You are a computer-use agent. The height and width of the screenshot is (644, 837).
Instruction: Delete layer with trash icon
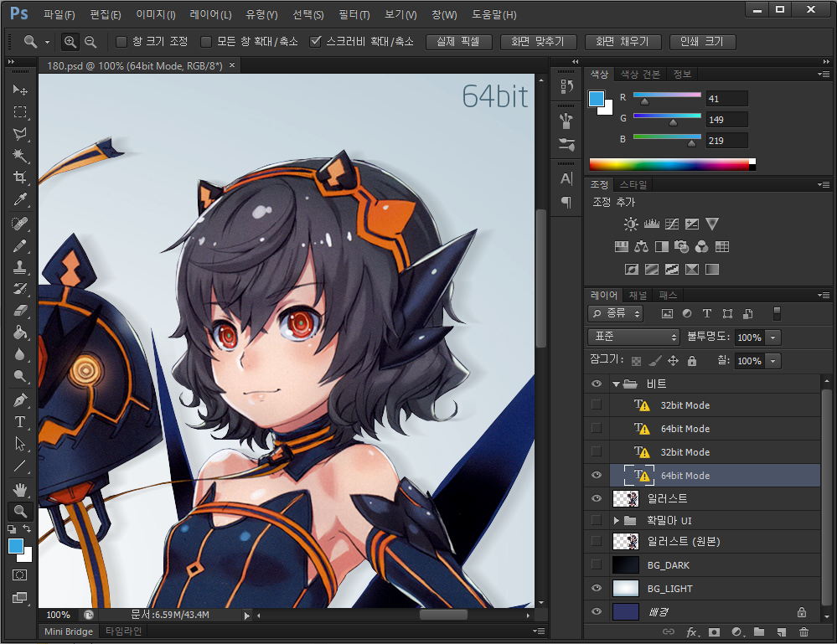click(x=803, y=632)
